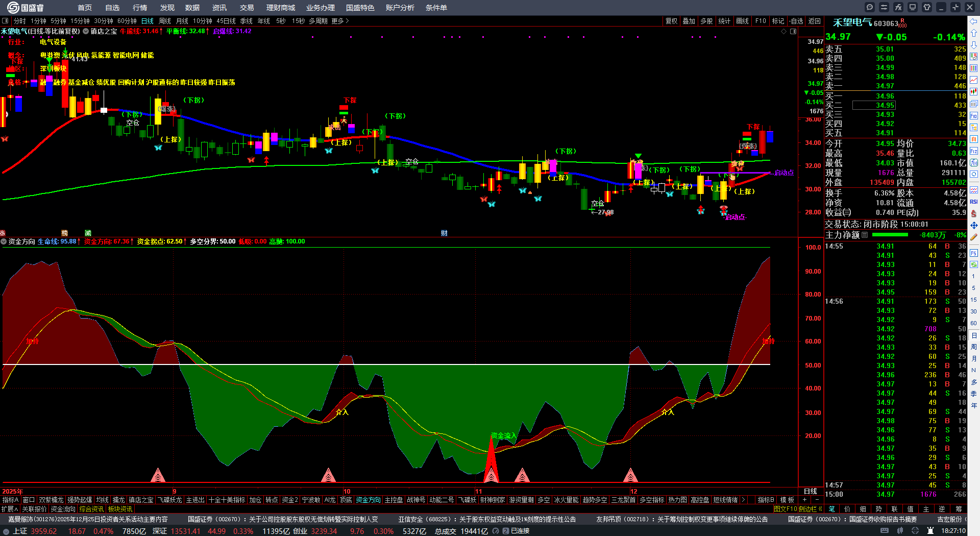980x536 pixels.
Task: Click the 画线 drawing button
Action: click(743, 21)
